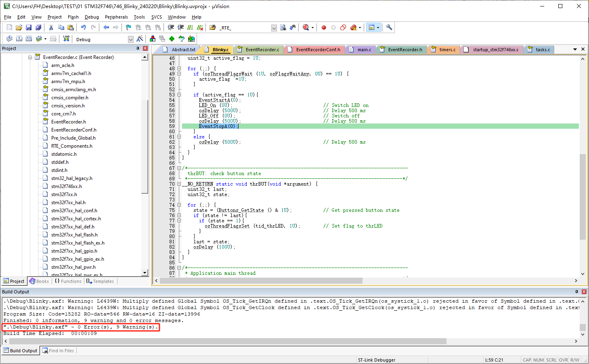
Task: Open the Peripherals menu
Action: 116,17
